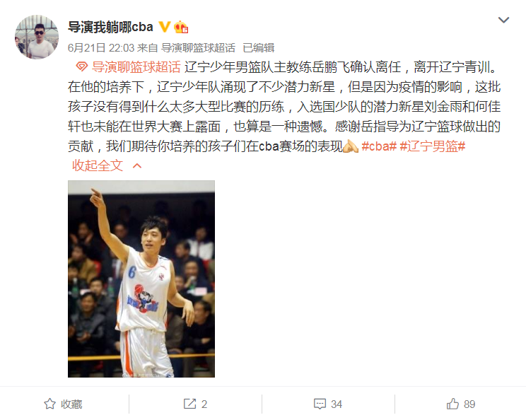
Task: Open the #cba# hashtag
Action: click(379, 146)
